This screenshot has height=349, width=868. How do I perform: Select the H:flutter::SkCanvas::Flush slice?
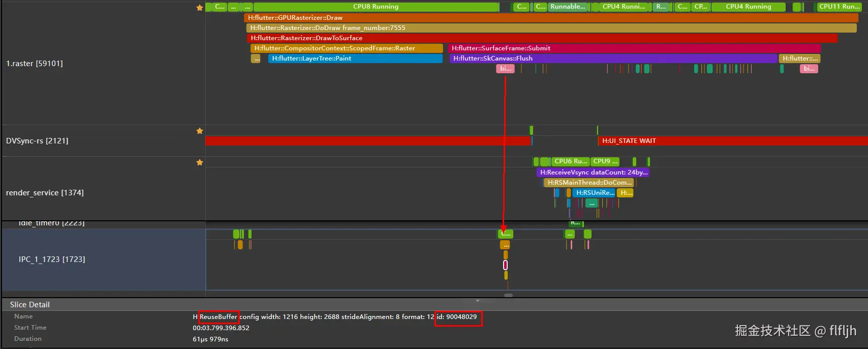613,59
